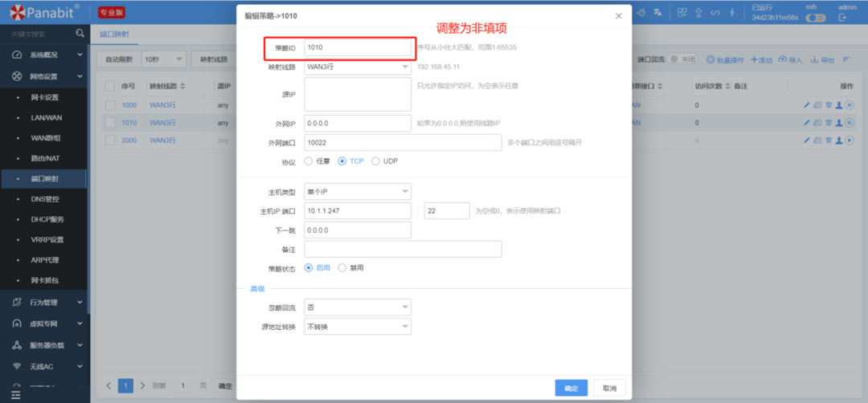Image resolution: width=868 pixels, height=403 pixels.
Task: Open the auto-refresh 10秒 interval dropdown
Action: click(x=164, y=59)
